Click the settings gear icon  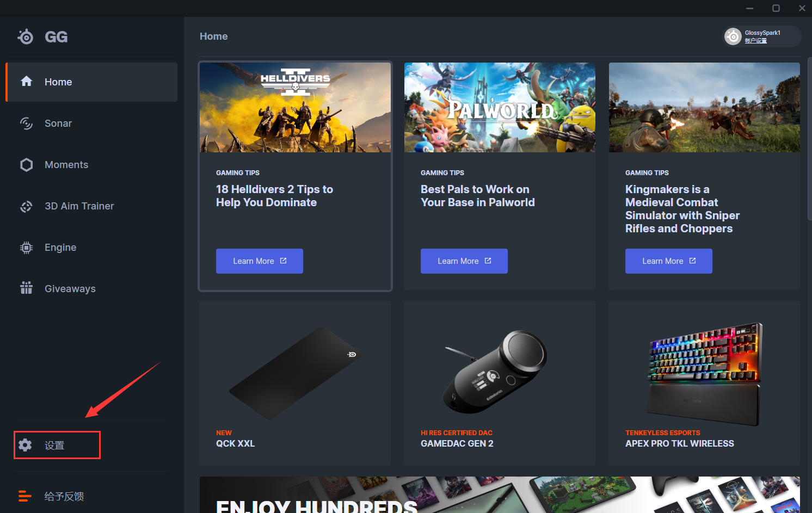coord(25,445)
